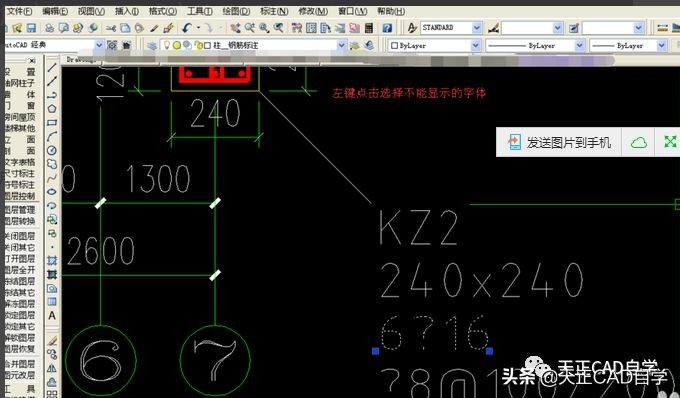Screen dimensions: 680x398
Task: Select the Multiline Text A tool
Action: (52, 316)
